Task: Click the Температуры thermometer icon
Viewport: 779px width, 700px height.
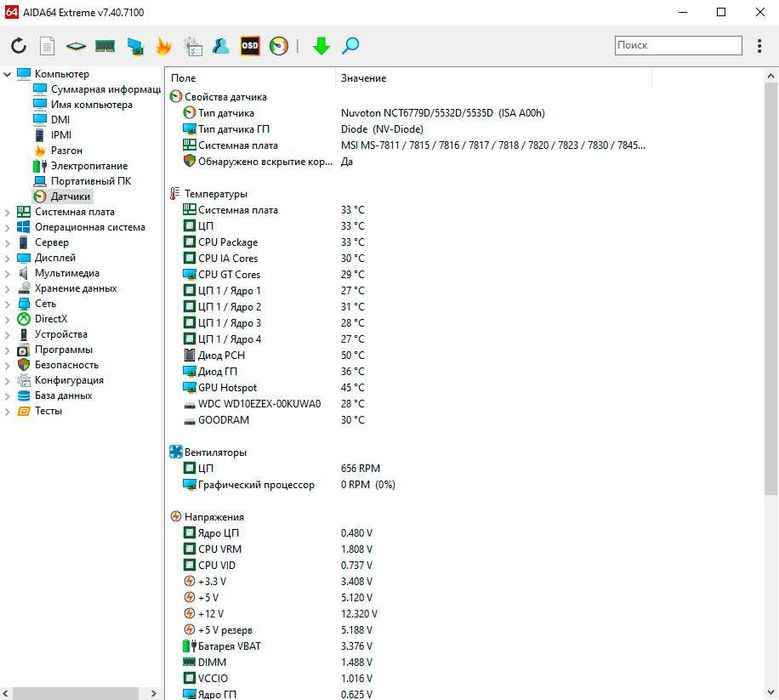Action: [x=175, y=194]
